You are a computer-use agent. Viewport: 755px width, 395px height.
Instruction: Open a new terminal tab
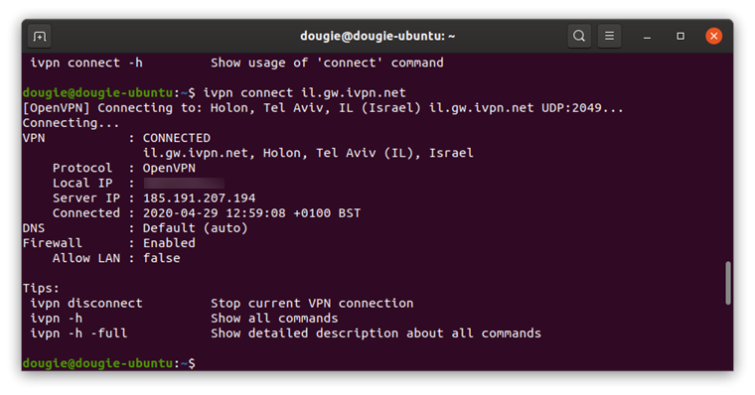pos(39,36)
